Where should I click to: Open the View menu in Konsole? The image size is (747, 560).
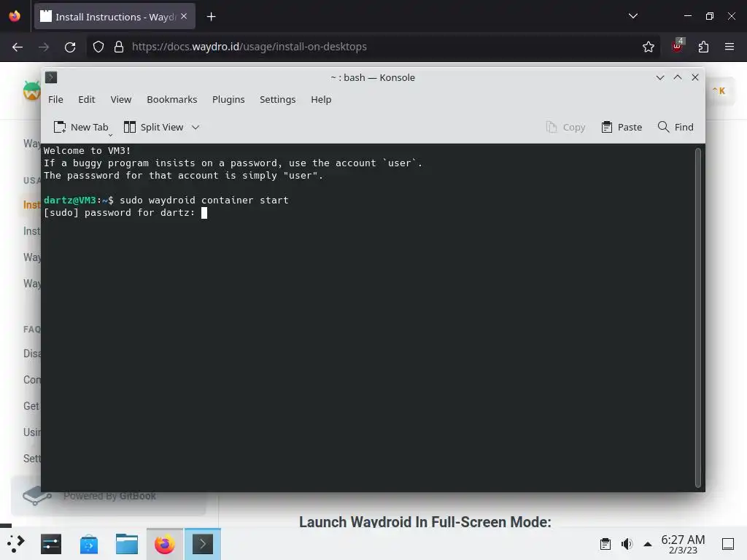tap(120, 99)
